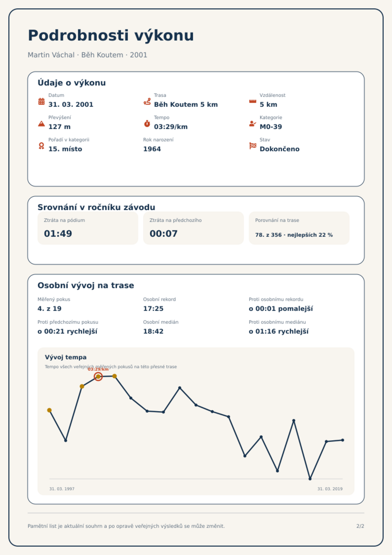This screenshot has width=392, height=555.
Task: Click the first golden point on the pace chart
Action: [49, 410]
